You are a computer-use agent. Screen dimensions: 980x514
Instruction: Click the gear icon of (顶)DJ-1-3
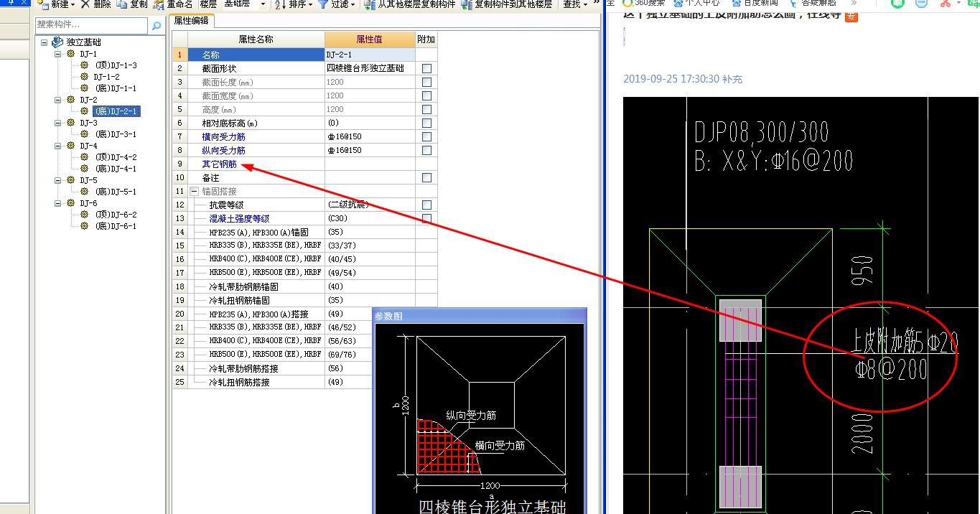pyautogui.click(x=85, y=65)
